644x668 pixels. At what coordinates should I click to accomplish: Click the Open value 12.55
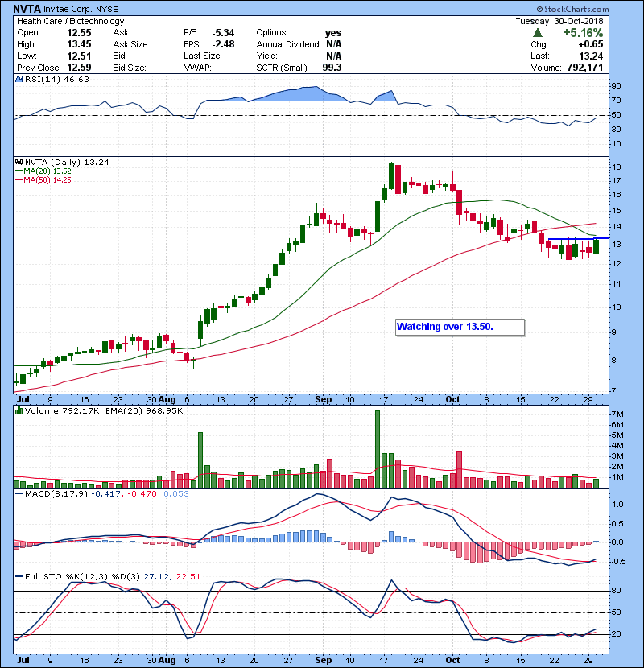click(x=79, y=33)
